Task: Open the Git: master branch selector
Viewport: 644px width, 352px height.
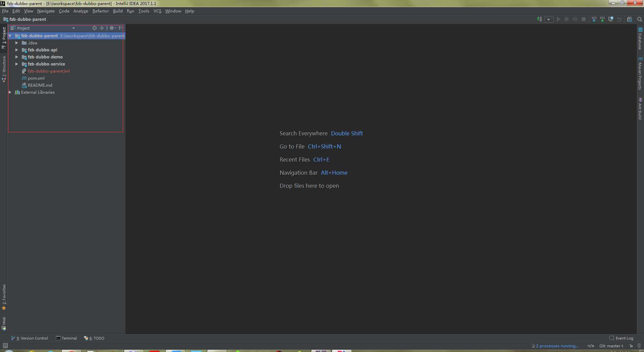Action: [611, 346]
